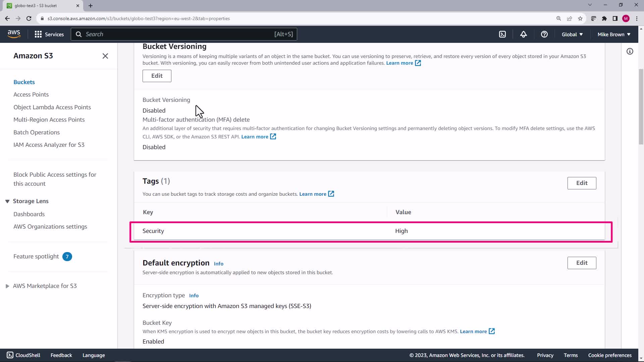Open the Global region dropdown
Image resolution: width=644 pixels, height=362 pixels.
[572, 34]
